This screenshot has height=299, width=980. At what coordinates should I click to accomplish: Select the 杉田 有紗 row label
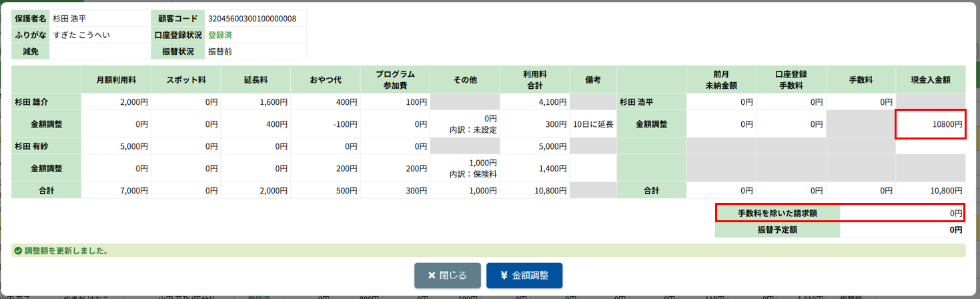click(32, 146)
